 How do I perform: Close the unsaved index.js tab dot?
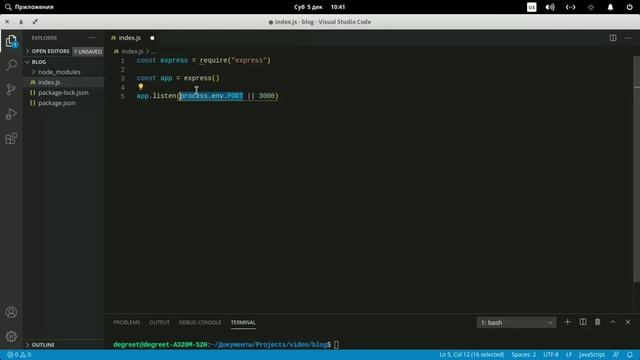(152, 38)
